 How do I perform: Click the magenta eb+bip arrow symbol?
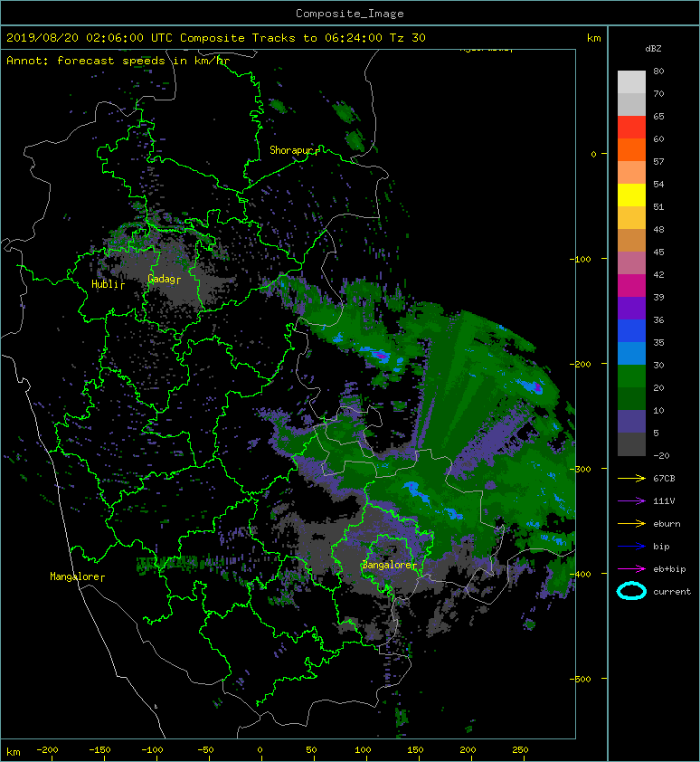pyautogui.click(x=631, y=569)
